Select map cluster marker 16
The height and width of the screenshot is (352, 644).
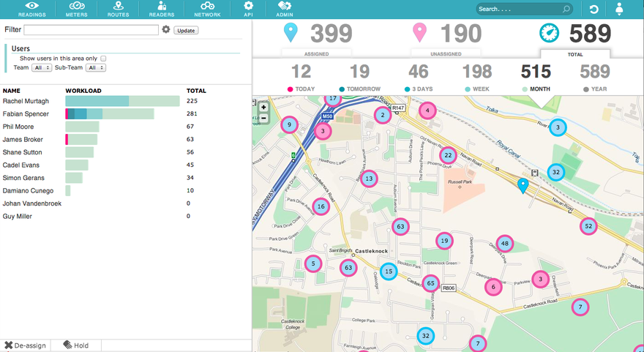[321, 206]
